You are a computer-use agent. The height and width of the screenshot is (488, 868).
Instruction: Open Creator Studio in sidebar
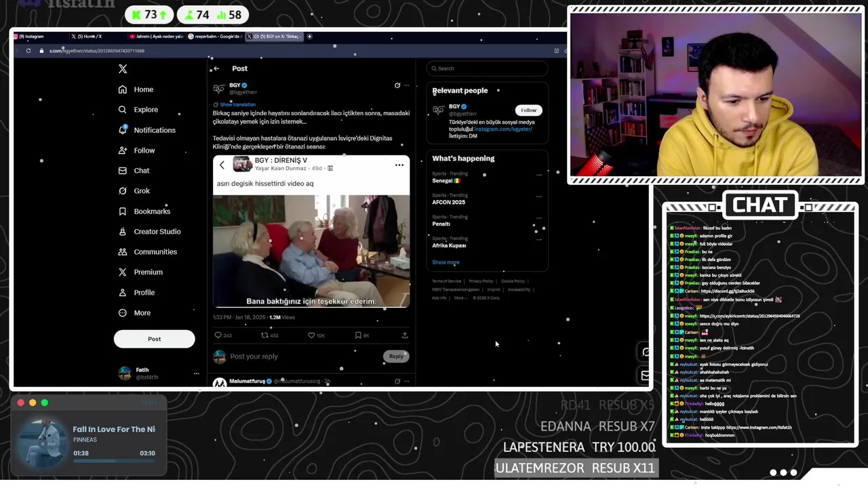click(149, 232)
